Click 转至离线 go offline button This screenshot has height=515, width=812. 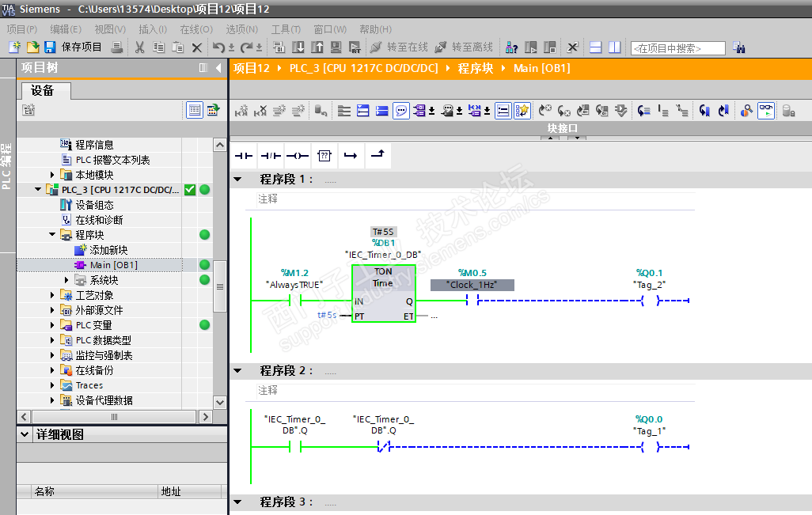[x=464, y=47]
